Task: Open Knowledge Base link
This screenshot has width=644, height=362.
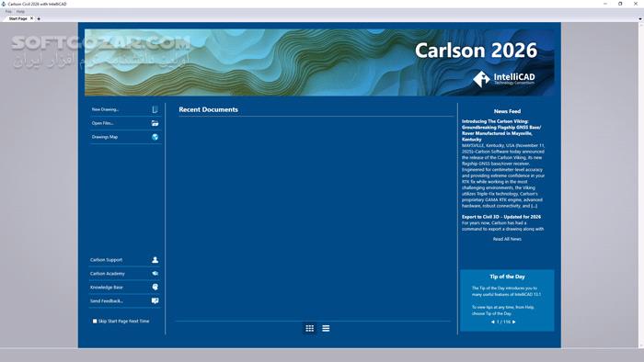Action: click(x=107, y=288)
